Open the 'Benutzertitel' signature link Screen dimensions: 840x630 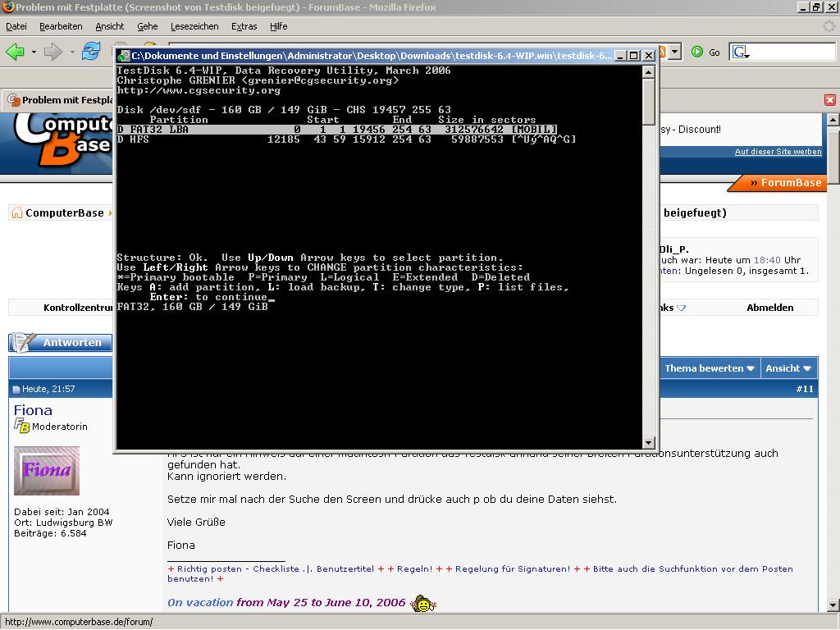click(345, 569)
